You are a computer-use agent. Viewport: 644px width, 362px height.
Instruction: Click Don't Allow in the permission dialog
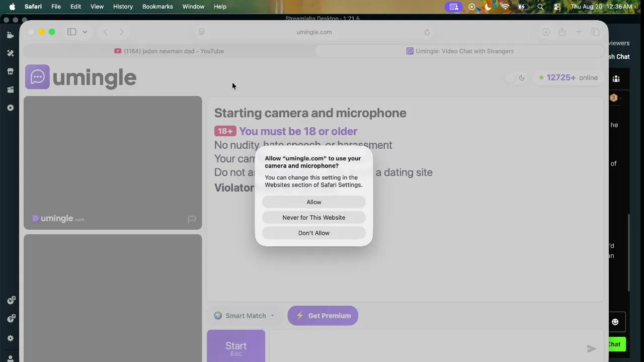tap(313, 233)
